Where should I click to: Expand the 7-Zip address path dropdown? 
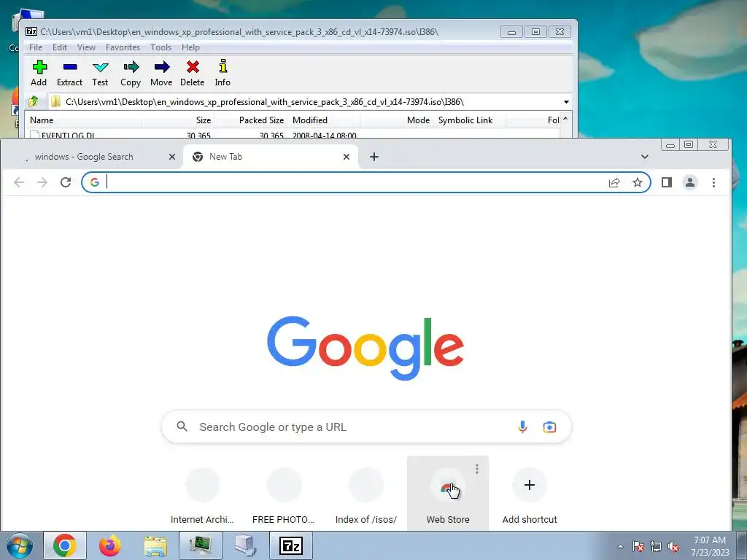click(566, 102)
